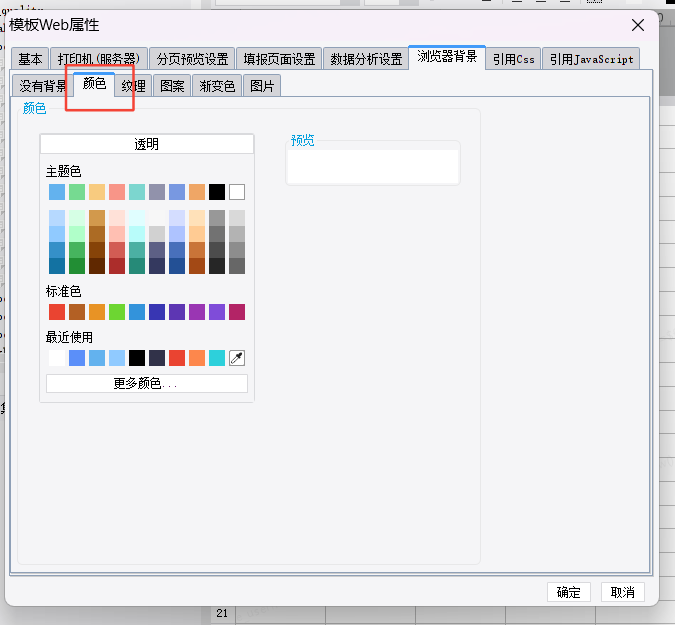Select the 图片 background tab
This screenshot has height=625, width=675.
point(262,86)
